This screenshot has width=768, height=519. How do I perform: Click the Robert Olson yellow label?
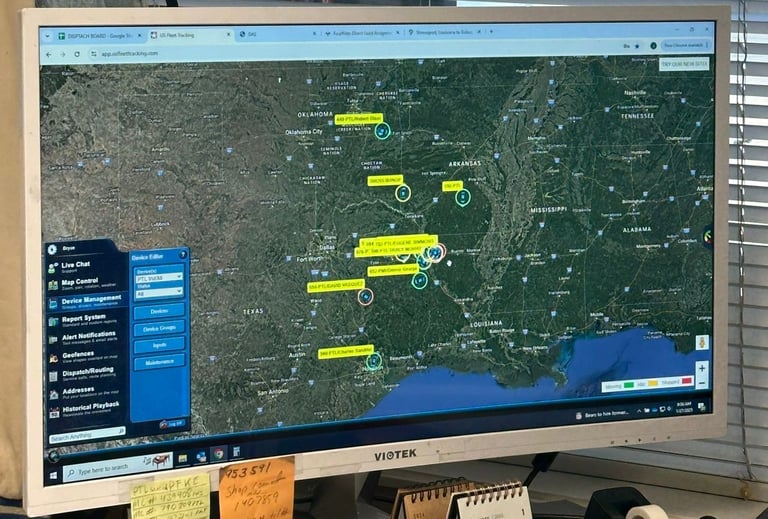(359, 119)
